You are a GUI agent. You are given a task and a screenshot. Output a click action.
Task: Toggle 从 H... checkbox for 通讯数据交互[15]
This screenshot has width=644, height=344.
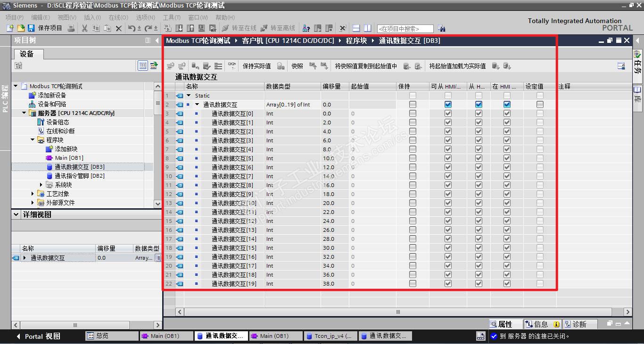[x=479, y=248]
